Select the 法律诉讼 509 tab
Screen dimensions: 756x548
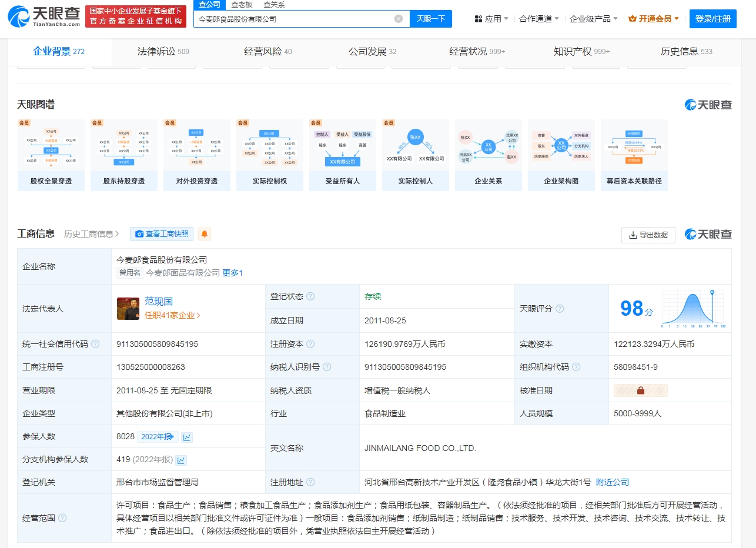tap(163, 52)
